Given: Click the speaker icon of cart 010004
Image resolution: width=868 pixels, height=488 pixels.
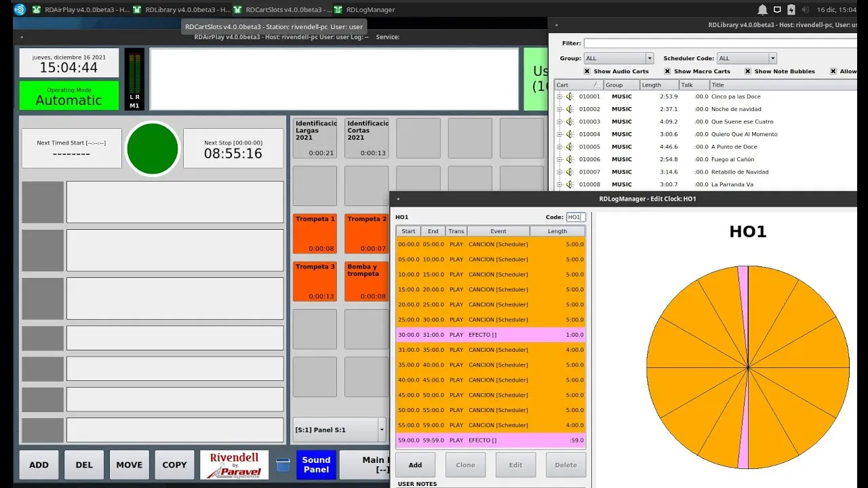Looking at the screenshot, I should (570, 134).
